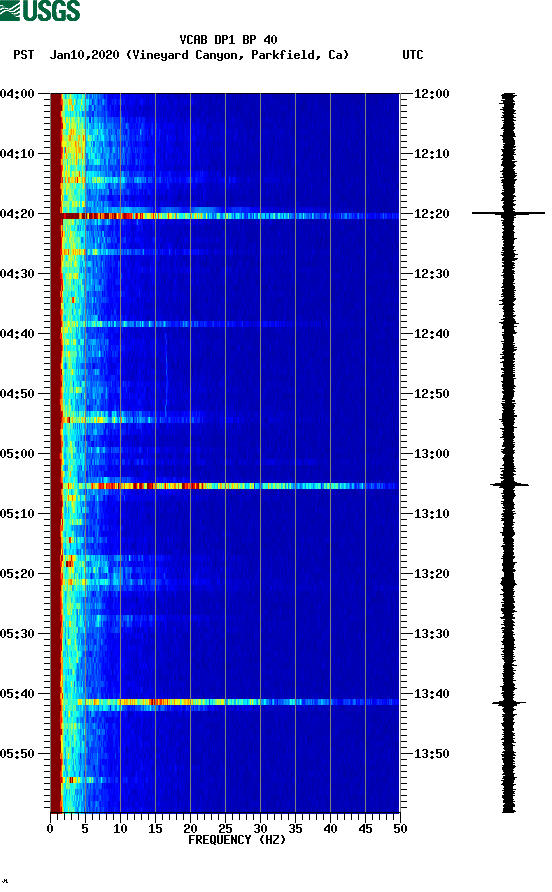Click the 04:50 PST time label
Viewport: 552px width, 892px height.
click(x=17, y=394)
